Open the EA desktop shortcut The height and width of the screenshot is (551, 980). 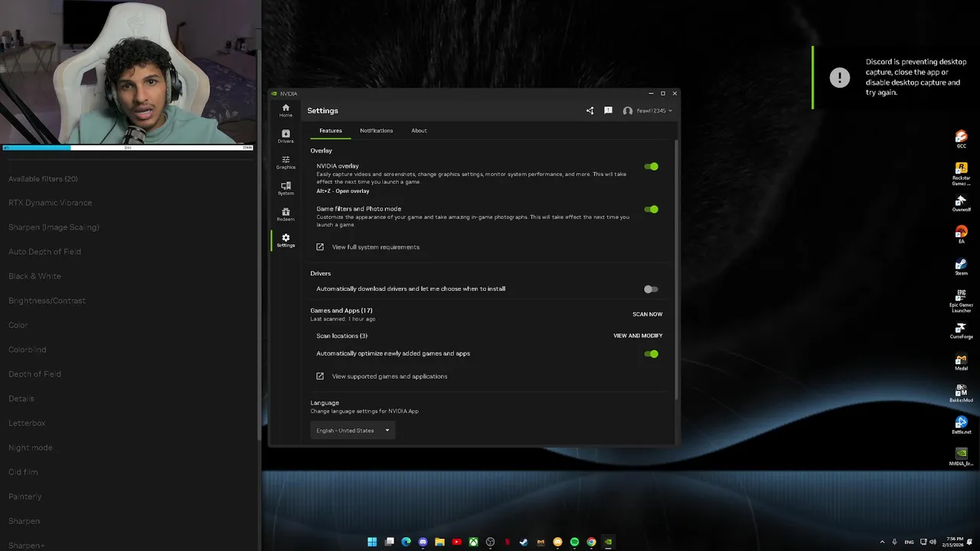coord(961,234)
